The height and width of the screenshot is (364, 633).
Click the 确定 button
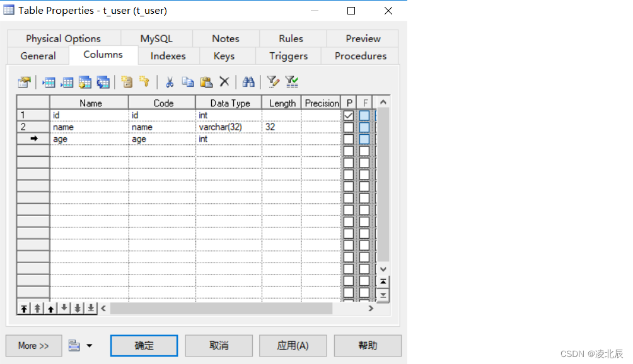pyautogui.click(x=144, y=346)
